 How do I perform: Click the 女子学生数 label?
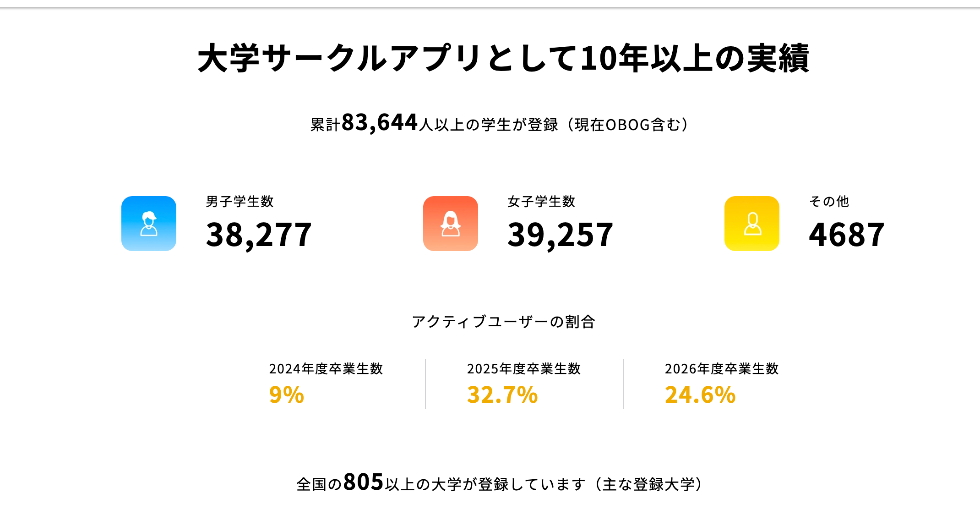point(541,202)
